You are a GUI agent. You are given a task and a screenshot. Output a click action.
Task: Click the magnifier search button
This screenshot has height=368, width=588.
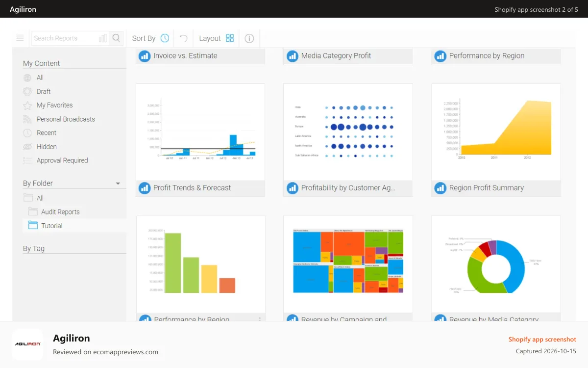[116, 38]
